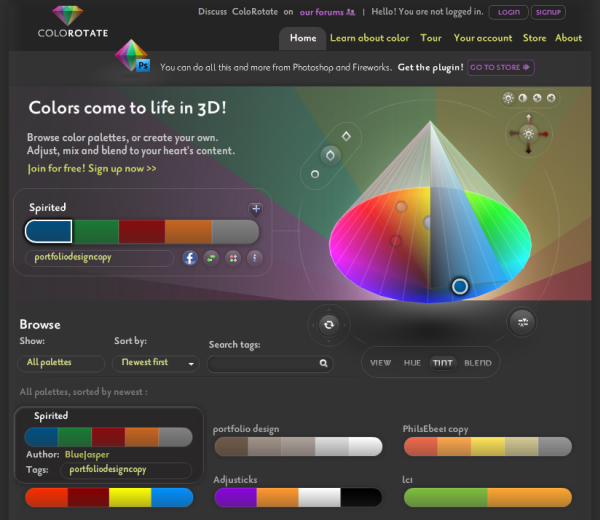Click the fourth round icon in top strip
Image resolution: width=600 pixels, height=520 pixels.
[551, 98]
